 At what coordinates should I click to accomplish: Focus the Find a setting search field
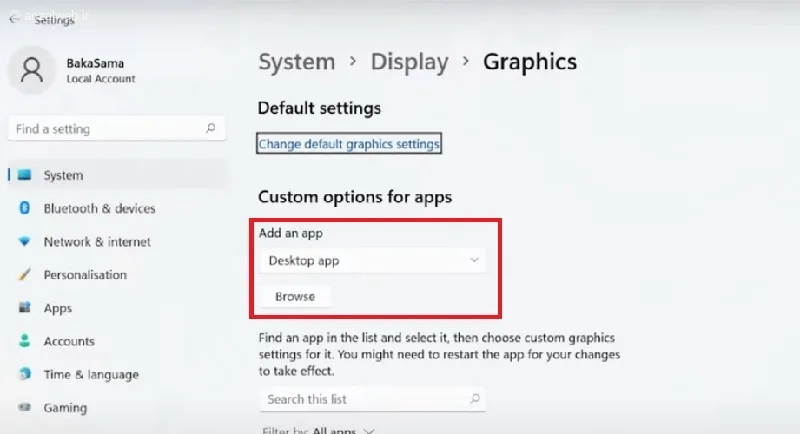pyautogui.click(x=105, y=129)
